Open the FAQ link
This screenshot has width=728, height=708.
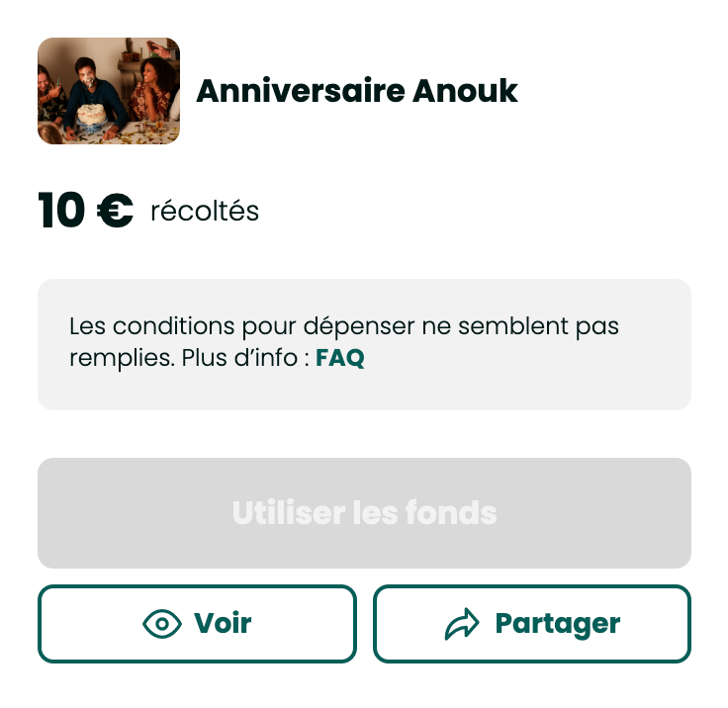point(340,359)
